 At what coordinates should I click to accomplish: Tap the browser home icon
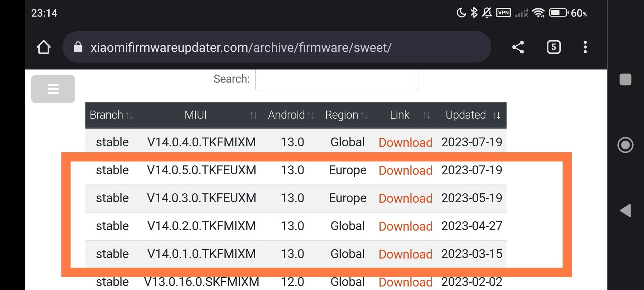coord(44,47)
